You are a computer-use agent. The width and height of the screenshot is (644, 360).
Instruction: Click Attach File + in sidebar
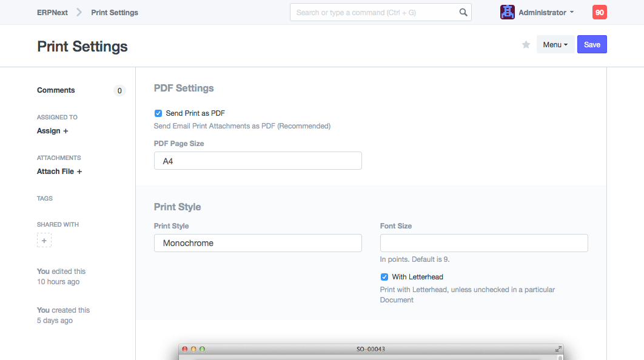(59, 172)
